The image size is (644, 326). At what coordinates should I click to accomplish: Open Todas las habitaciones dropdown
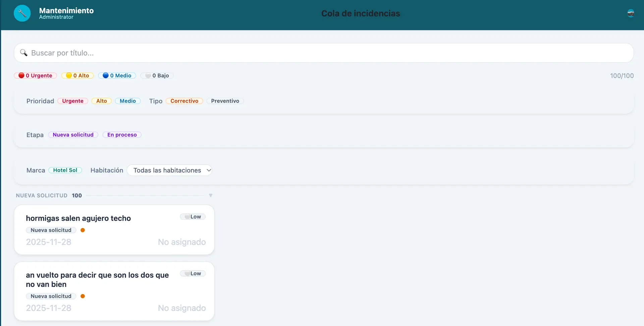click(x=169, y=170)
